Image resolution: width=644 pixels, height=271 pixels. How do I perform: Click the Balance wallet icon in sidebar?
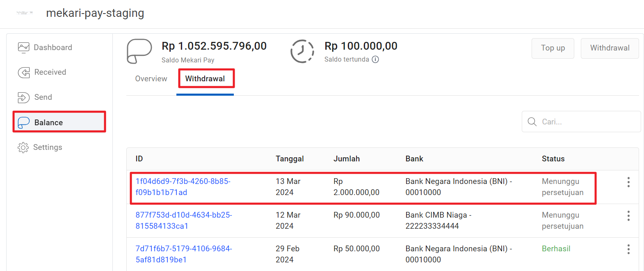[24, 122]
